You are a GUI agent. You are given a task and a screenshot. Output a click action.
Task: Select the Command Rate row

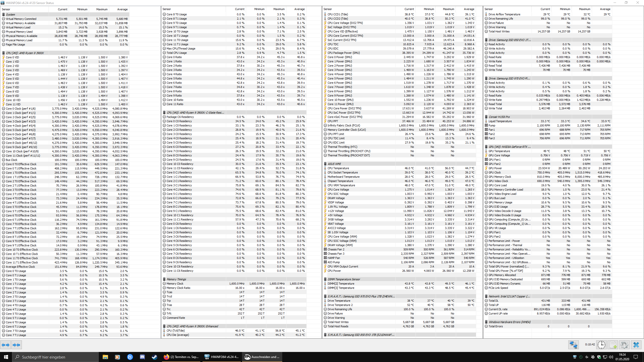click(234, 318)
